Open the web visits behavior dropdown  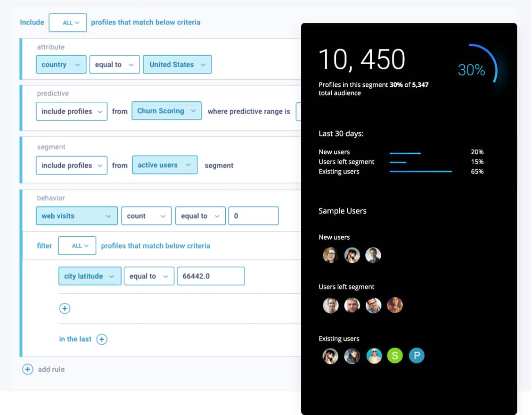pyautogui.click(x=77, y=216)
